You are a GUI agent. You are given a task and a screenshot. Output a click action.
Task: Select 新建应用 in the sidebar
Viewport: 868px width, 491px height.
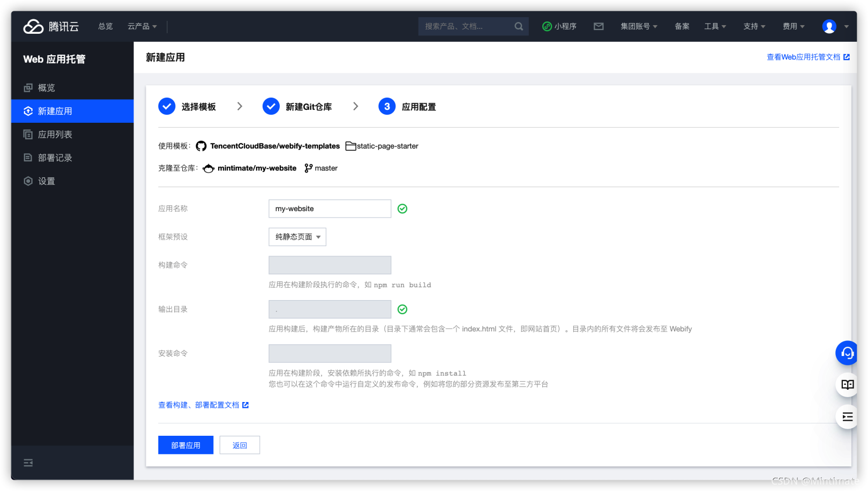coord(72,111)
